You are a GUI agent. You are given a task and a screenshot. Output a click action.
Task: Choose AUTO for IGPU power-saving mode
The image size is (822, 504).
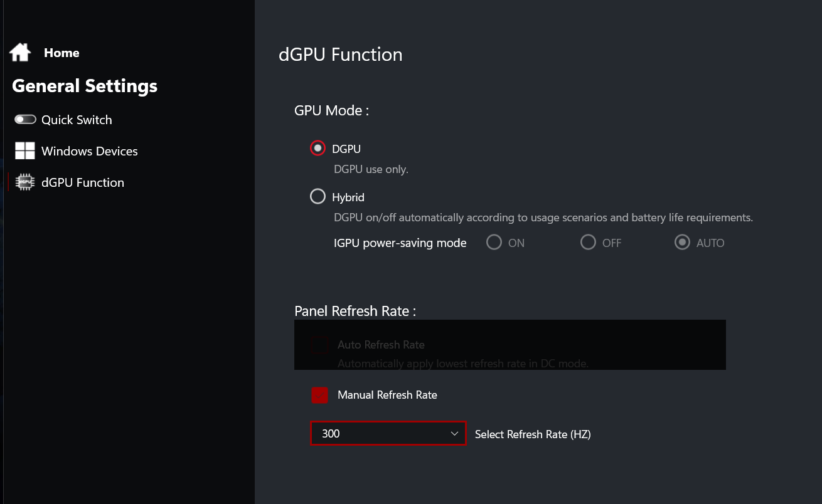(682, 243)
